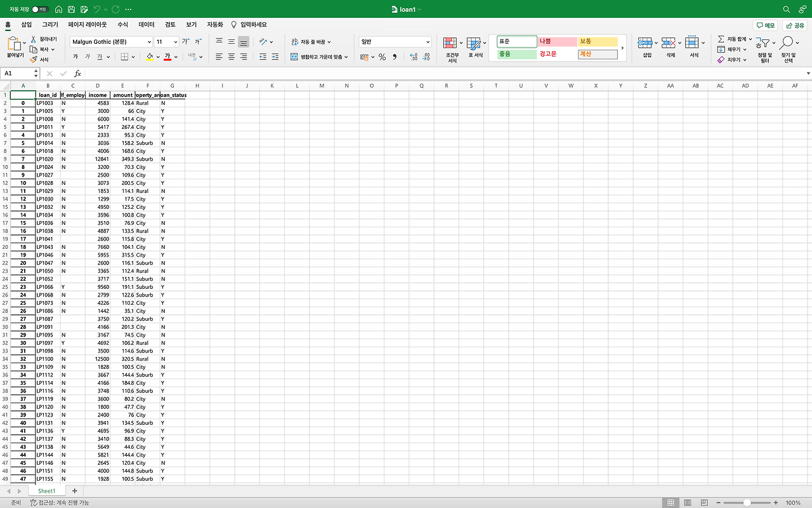Cut selection with 잘라내기 scissors
The width and height of the screenshot is (812, 508).
(x=43, y=39)
